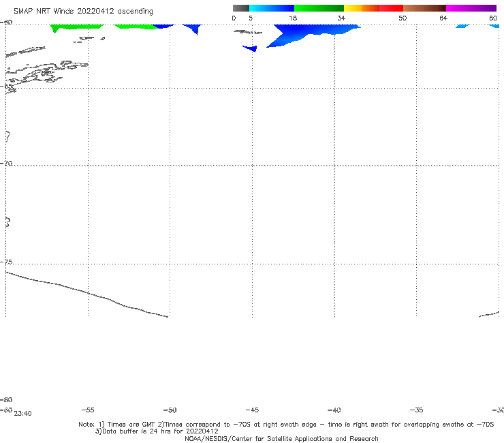
Task: Select the green segment of the color bar
Action: coord(319,8)
